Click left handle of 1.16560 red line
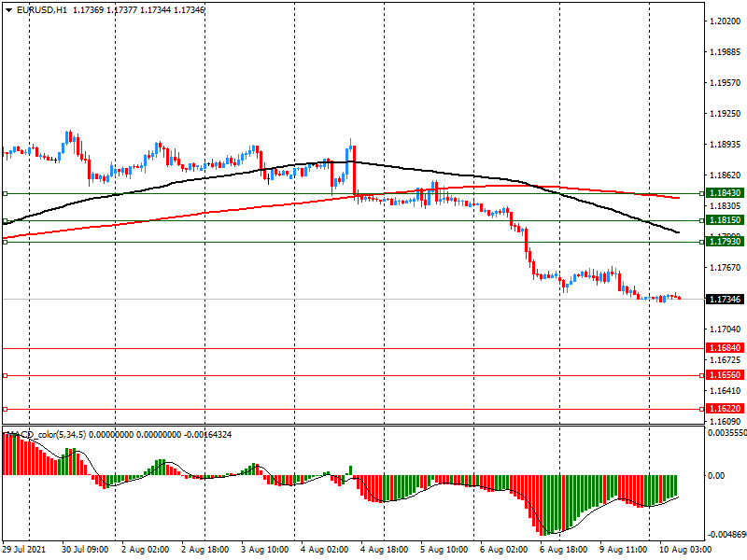Viewport: 747px width, 560px height. pyautogui.click(x=6, y=376)
